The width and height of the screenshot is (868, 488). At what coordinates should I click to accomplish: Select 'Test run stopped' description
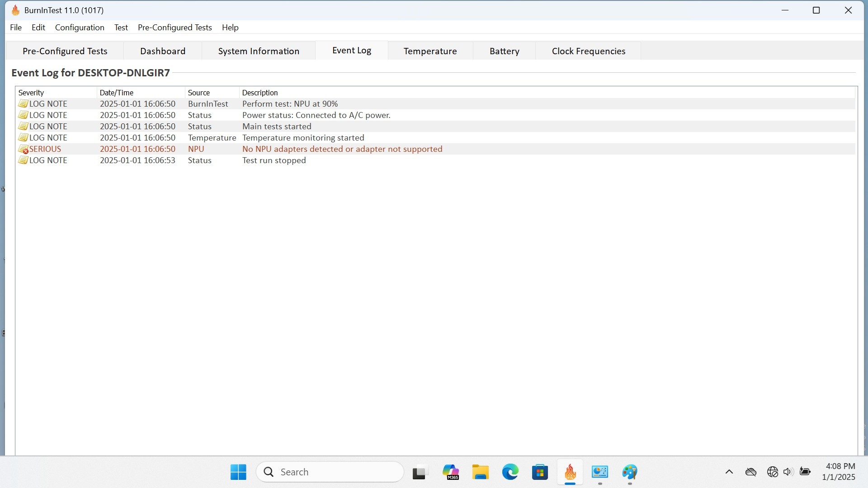pyautogui.click(x=274, y=160)
